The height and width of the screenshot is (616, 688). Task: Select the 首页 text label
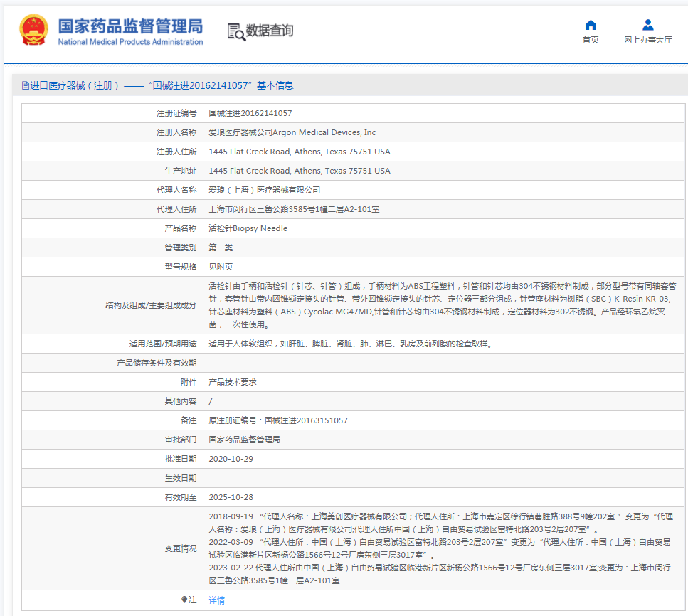pyautogui.click(x=591, y=40)
